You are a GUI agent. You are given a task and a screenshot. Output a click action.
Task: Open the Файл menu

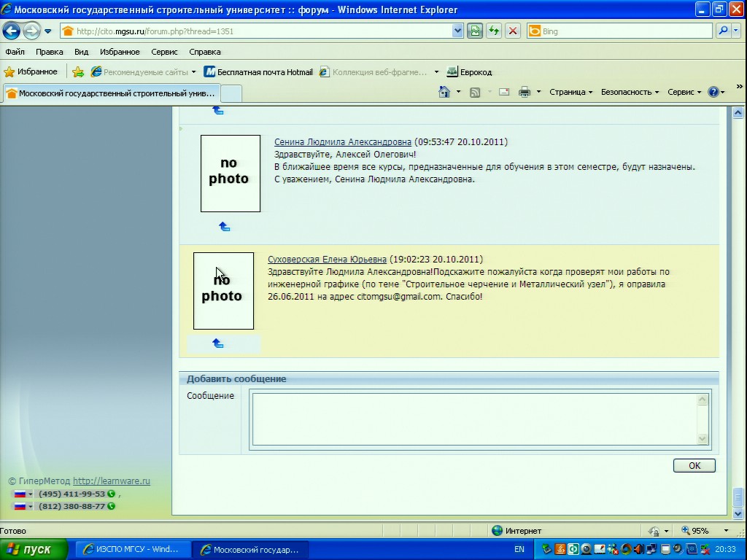tap(15, 52)
